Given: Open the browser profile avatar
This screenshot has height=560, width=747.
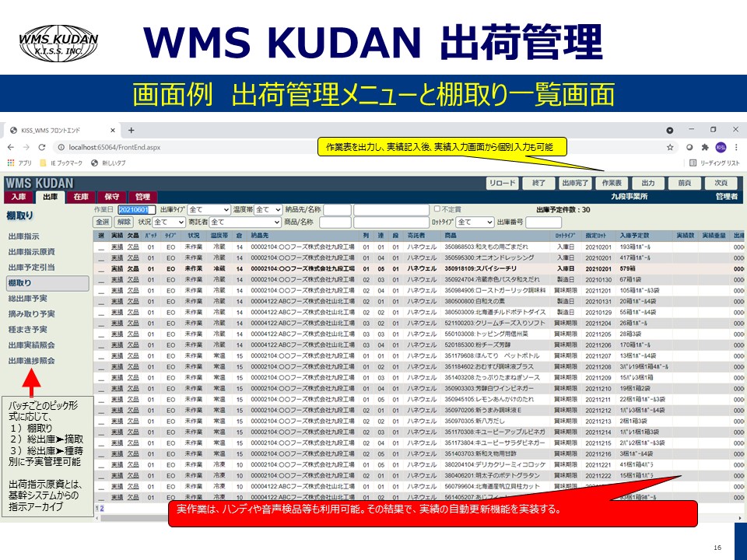Looking at the screenshot, I should pyautogui.click(x=721, y=147).
